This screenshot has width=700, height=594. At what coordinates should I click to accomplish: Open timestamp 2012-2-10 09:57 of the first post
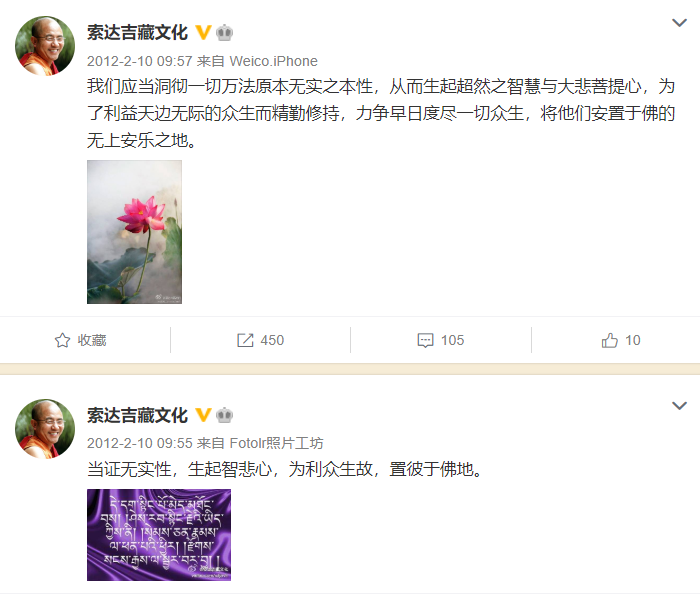coord(139,61)
